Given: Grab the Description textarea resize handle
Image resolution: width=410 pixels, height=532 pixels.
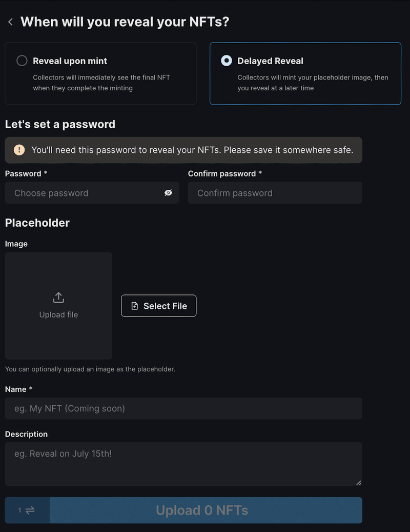Looking at the screenshot, I should pos(359,482).
